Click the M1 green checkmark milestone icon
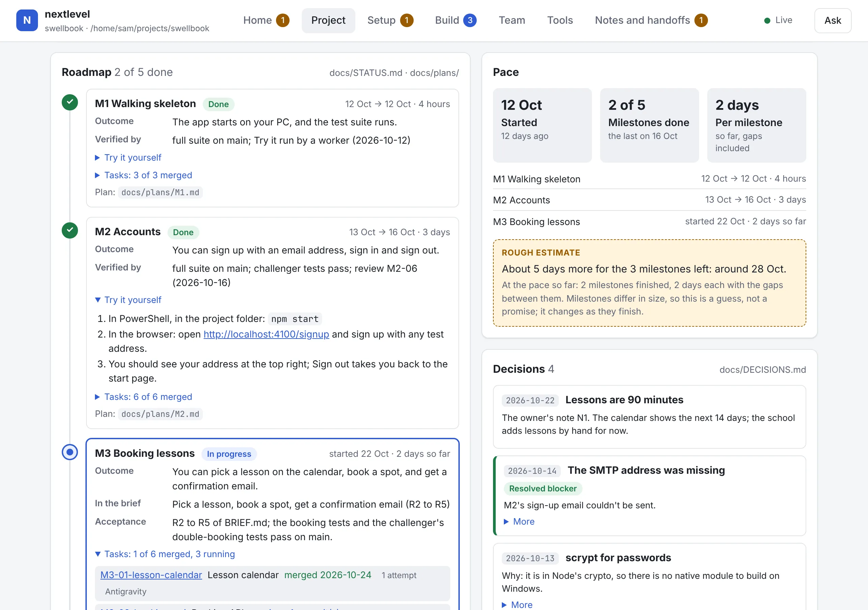The height and width of the screenshot is (610, 868). click(x=70, y=102)
